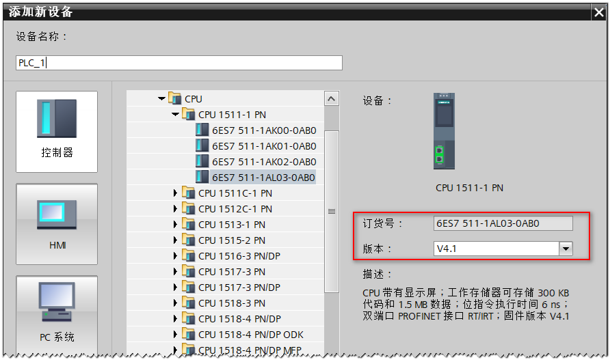Click the device tree scrollbar thumb

coord(332,211)
